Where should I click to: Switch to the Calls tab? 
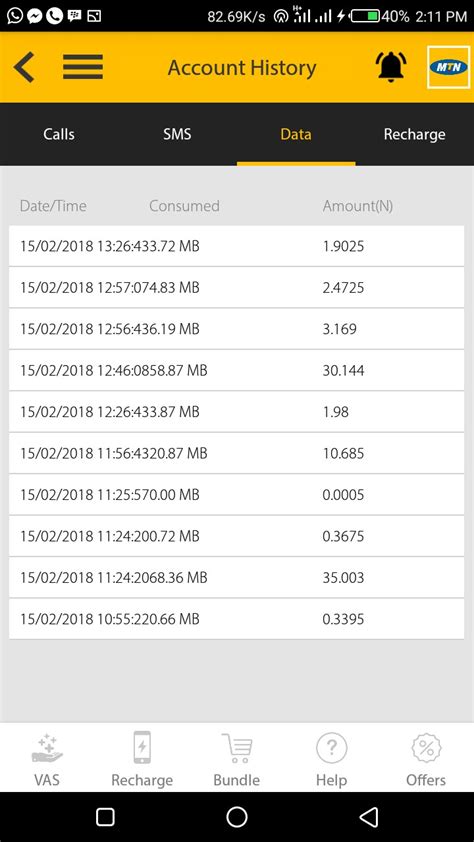tap(59, 134)
